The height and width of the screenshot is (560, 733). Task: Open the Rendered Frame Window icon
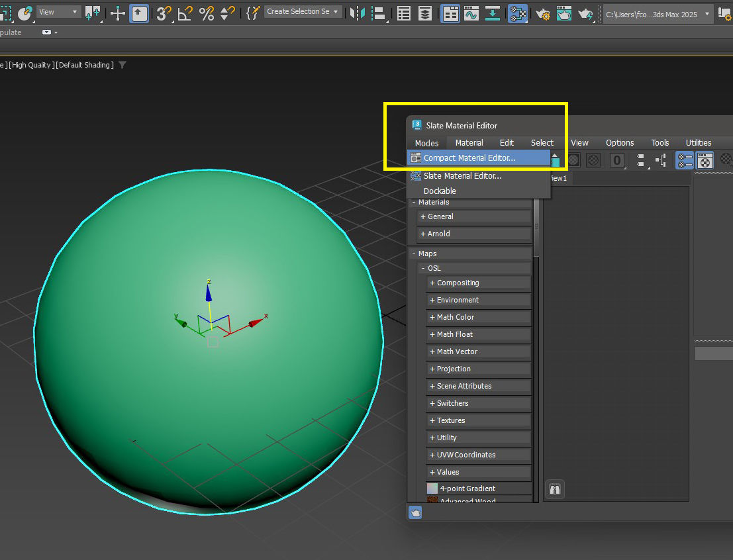[563, 13]
